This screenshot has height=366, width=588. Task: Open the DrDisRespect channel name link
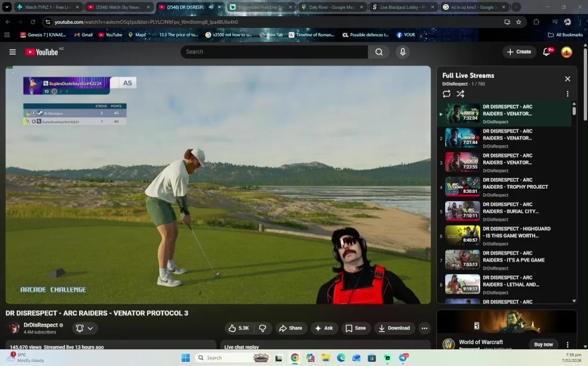click(x=41, y=325)
